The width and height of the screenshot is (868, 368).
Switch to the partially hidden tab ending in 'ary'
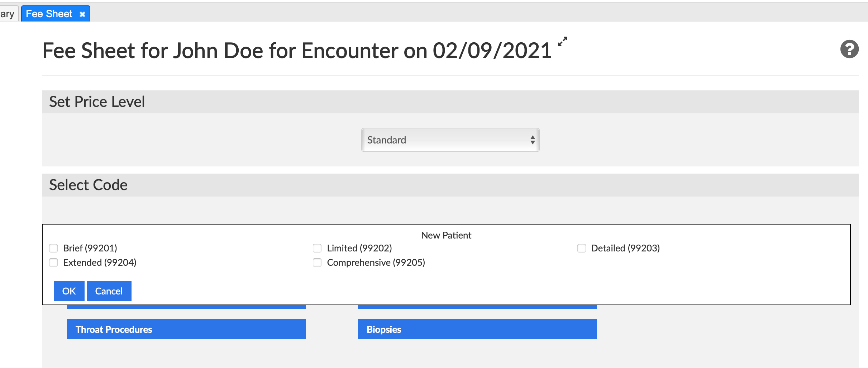pyautogui.click(x=8, y=14)
